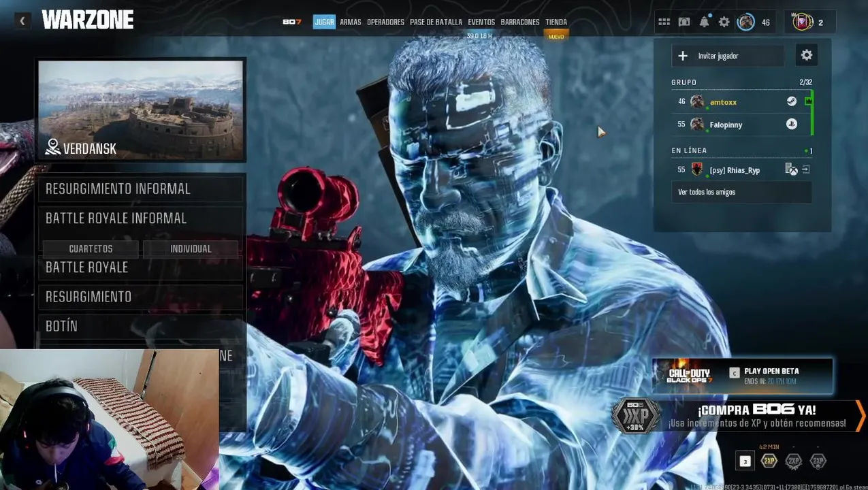Screen dimensions: 868x490
Task: Select group member amtoxx
Action: tap(741, 101)
